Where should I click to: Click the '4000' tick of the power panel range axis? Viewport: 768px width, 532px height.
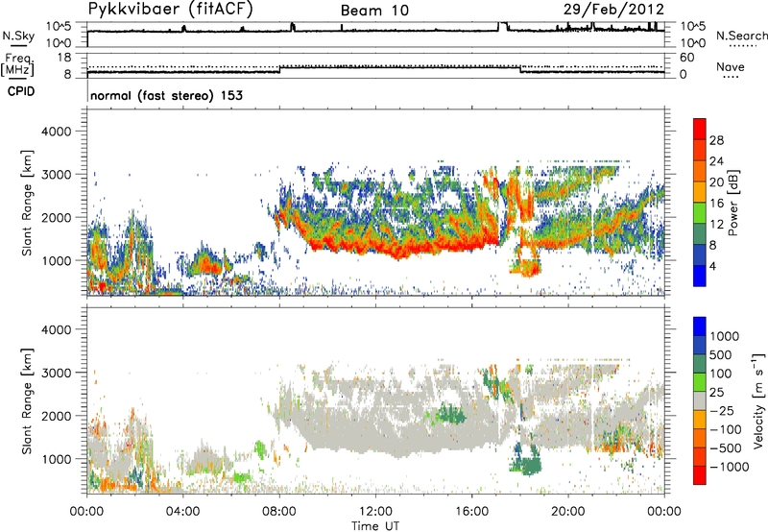56,132
